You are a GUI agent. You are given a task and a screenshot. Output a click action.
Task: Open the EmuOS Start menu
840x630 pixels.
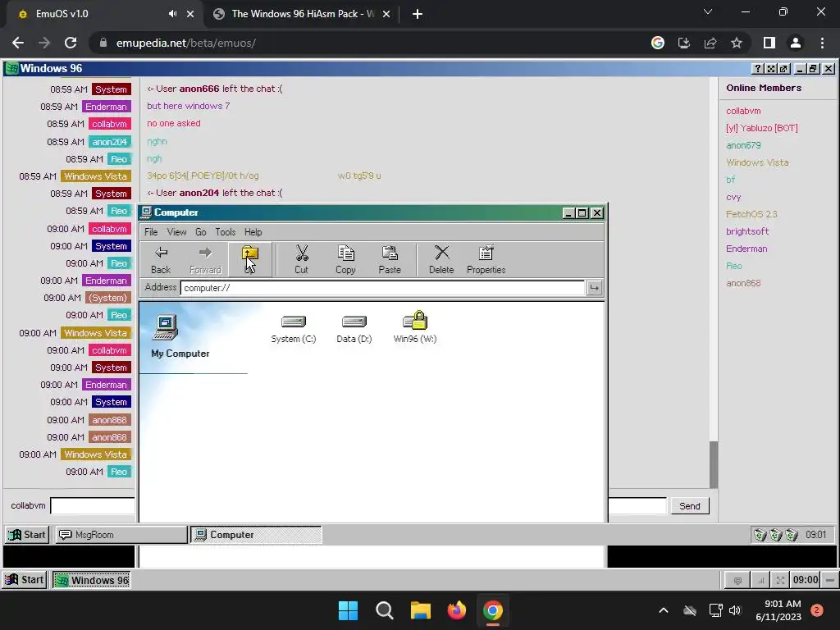click(x=25, y=580)
